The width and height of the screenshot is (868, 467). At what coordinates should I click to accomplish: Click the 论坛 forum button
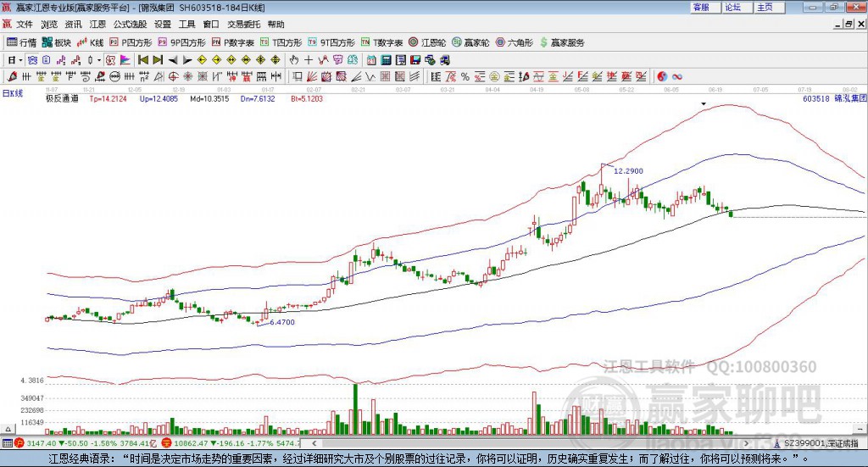[x=737, y=7]
